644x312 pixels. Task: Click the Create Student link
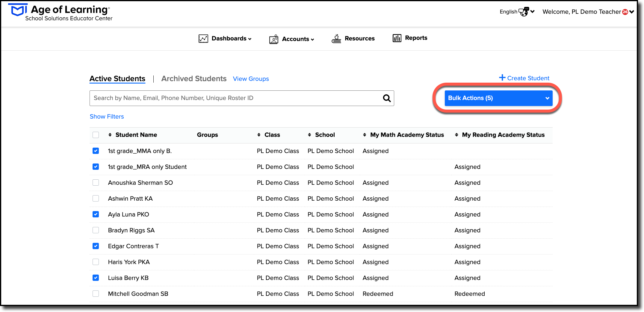[x=524, y=78]
